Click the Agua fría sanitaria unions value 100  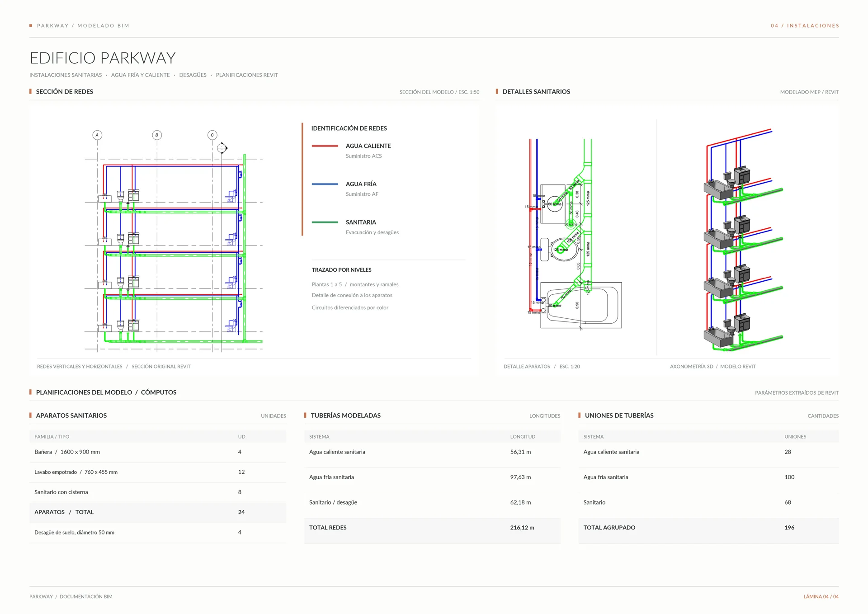pos(789,477)
